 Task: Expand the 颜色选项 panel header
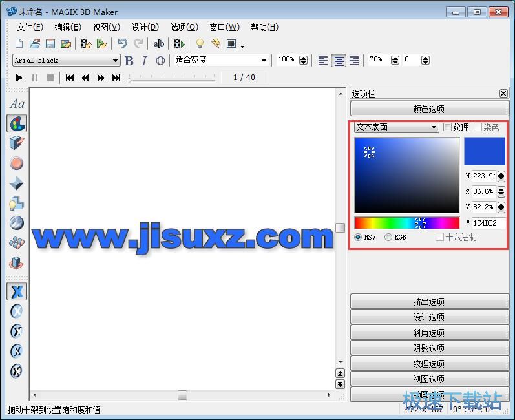429,109
